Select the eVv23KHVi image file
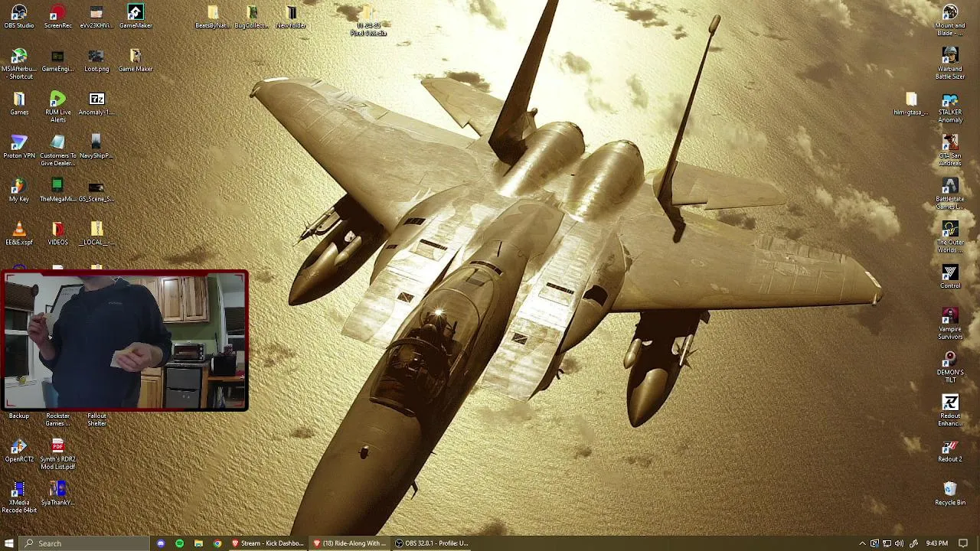 [96, 17]
